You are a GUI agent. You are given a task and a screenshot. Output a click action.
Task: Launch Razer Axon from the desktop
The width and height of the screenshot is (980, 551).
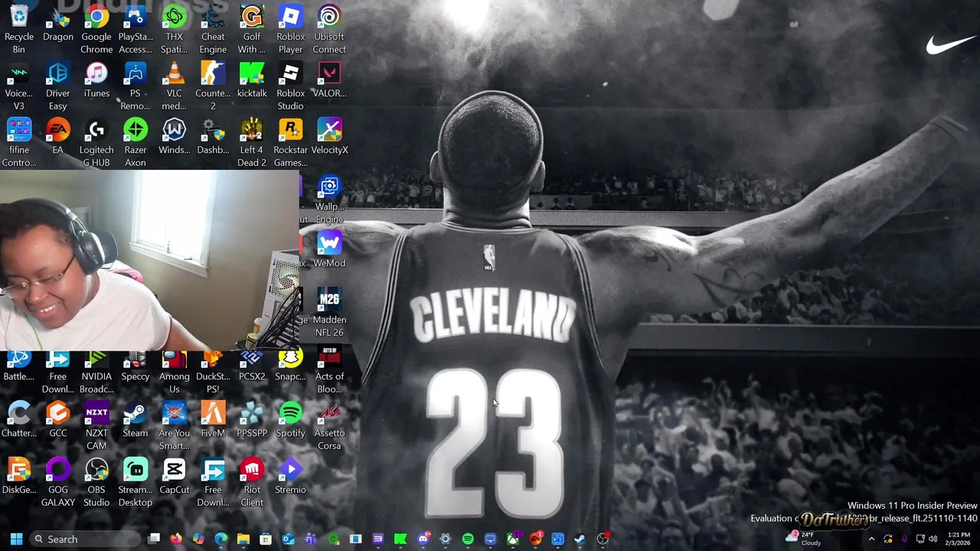pos(136,142)
